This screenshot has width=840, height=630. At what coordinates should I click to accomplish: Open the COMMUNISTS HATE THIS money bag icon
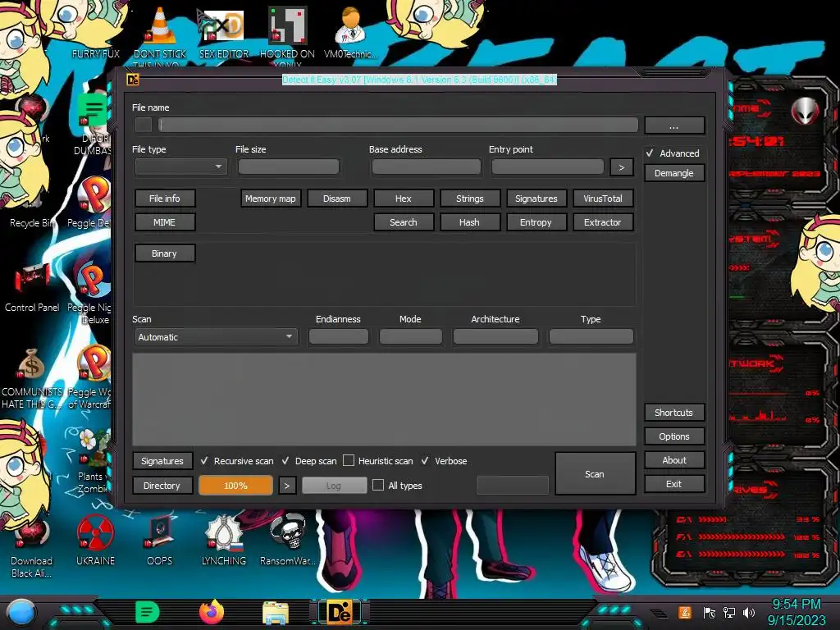[32, 377]
